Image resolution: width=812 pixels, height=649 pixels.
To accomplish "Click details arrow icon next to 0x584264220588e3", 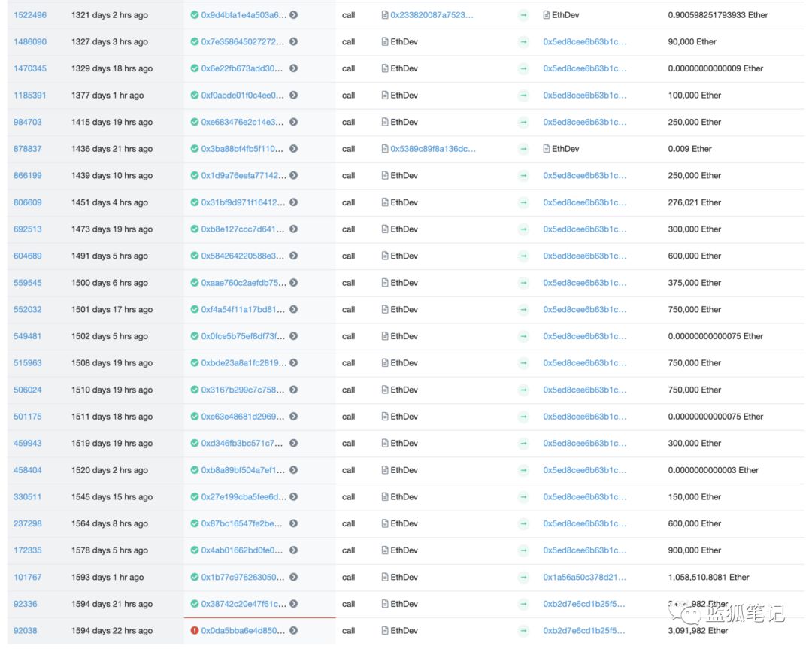I will click(294, 256).
